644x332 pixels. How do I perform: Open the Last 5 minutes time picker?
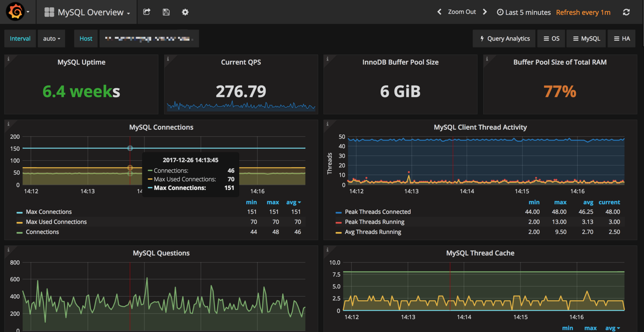[x=524, y=12]
